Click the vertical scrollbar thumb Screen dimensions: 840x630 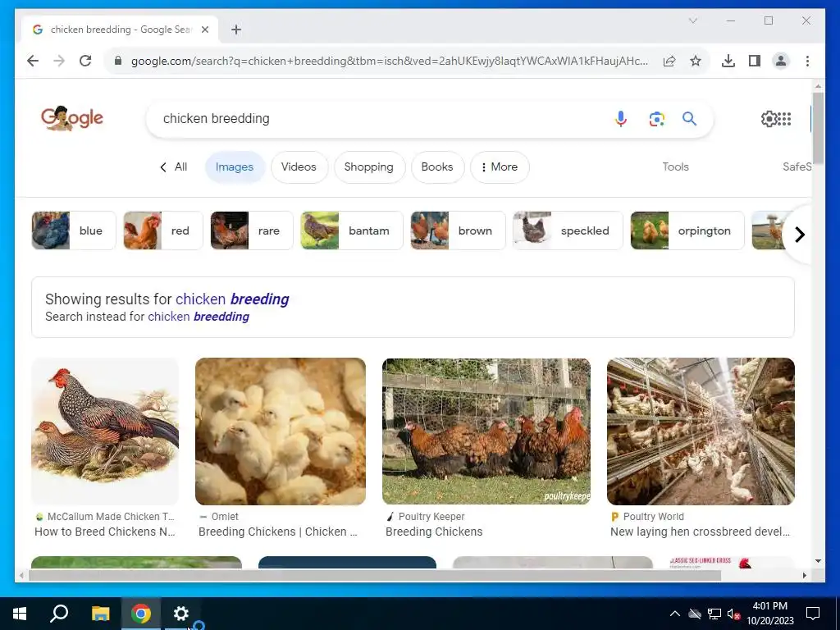pyautogui.click(x=818, y=127)
